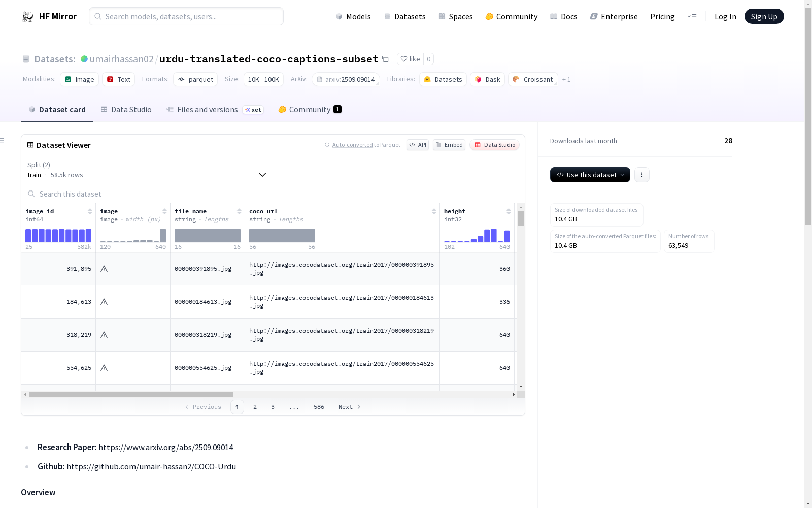This screenshot has width=812, height=508.
Task: Click the Croissant library tag
Action: coord(533,79)
